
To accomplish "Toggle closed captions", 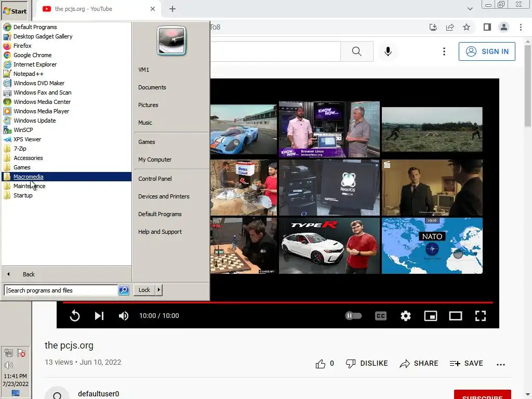I will [381, 316].
